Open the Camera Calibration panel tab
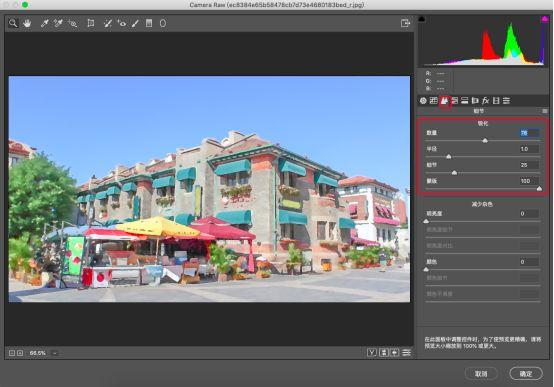The width and height of the screenshot is (554, 387). [x=496, y=101]
